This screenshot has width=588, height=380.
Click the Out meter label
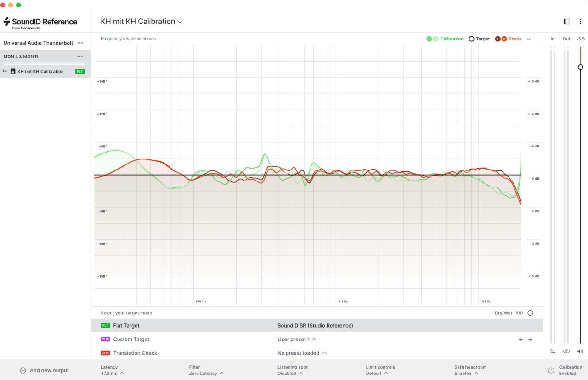(x=566, y=39)
